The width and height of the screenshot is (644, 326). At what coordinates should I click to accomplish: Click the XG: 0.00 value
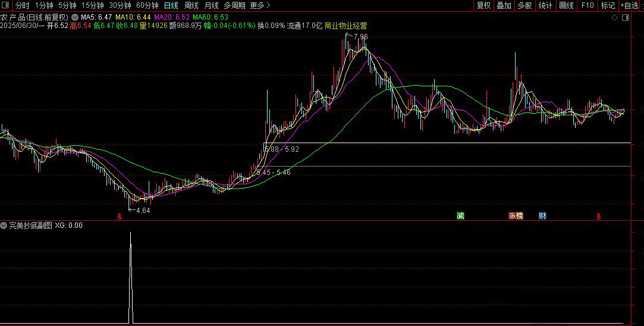pos(68,225)
